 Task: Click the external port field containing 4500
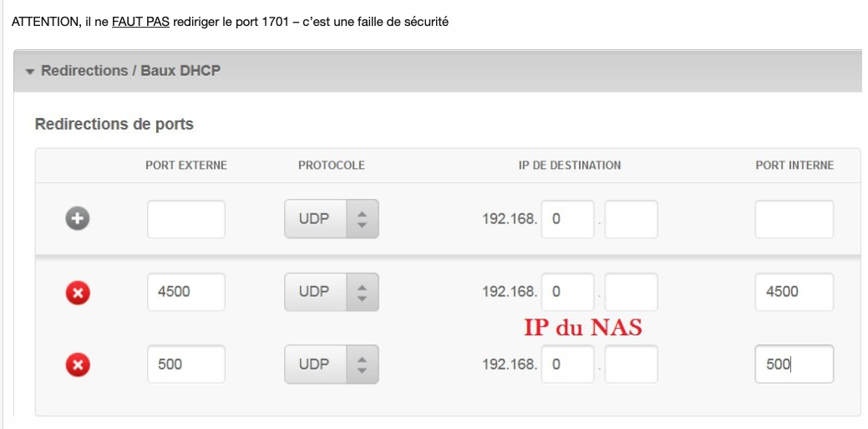(x=186, y=292)
